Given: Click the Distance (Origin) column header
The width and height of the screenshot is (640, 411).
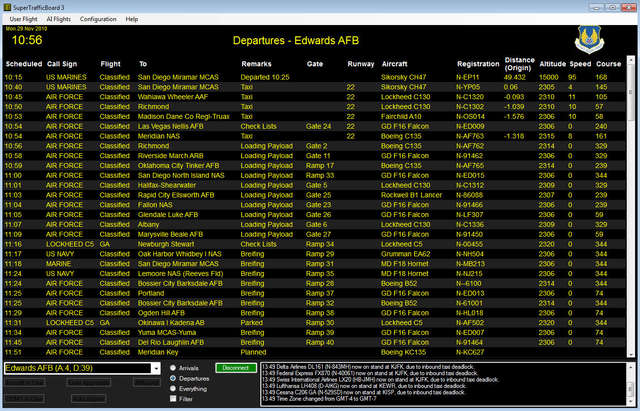Looking at the screenshot, I should click(x=519, y=64).
